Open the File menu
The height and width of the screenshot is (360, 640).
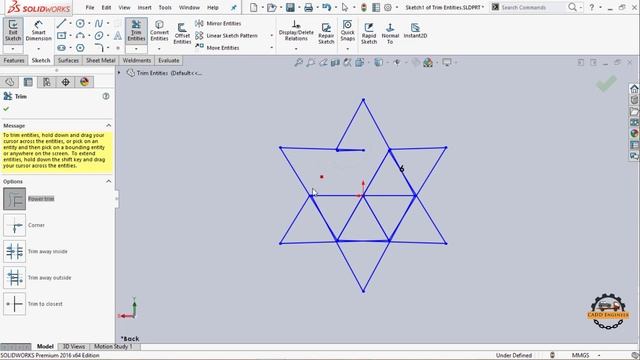[90, 7]
